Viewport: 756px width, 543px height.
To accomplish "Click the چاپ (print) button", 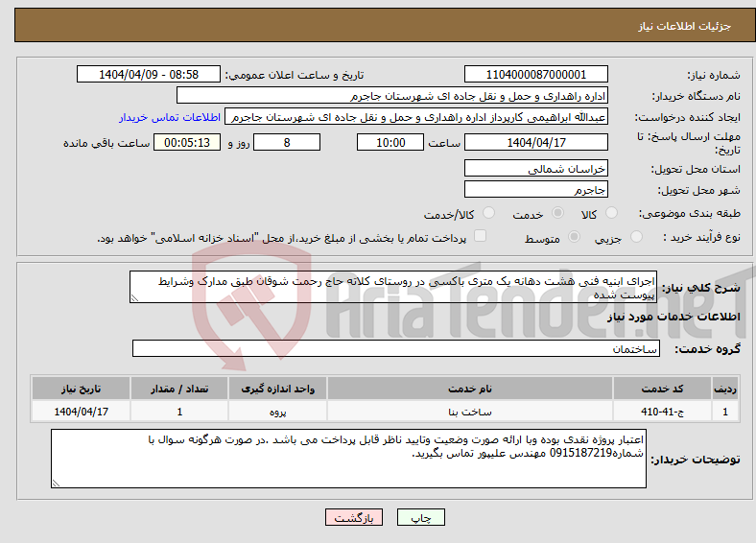I will pos(420,517).
